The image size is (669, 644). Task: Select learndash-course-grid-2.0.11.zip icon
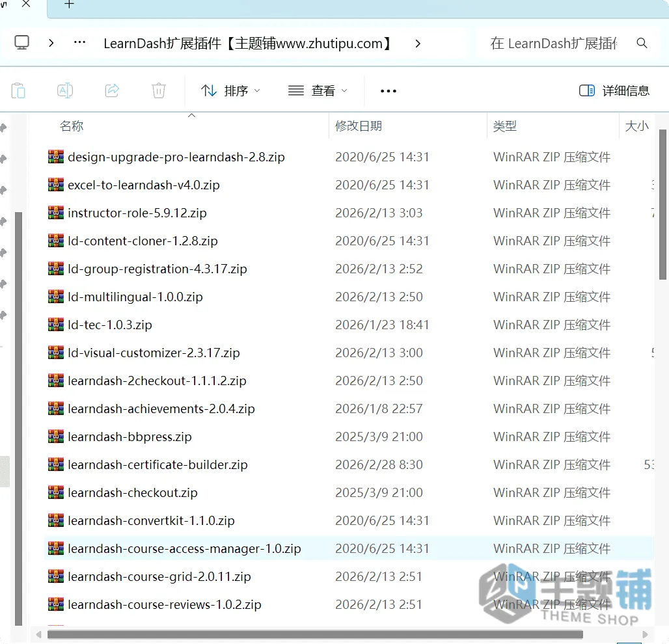click(56, 576)
